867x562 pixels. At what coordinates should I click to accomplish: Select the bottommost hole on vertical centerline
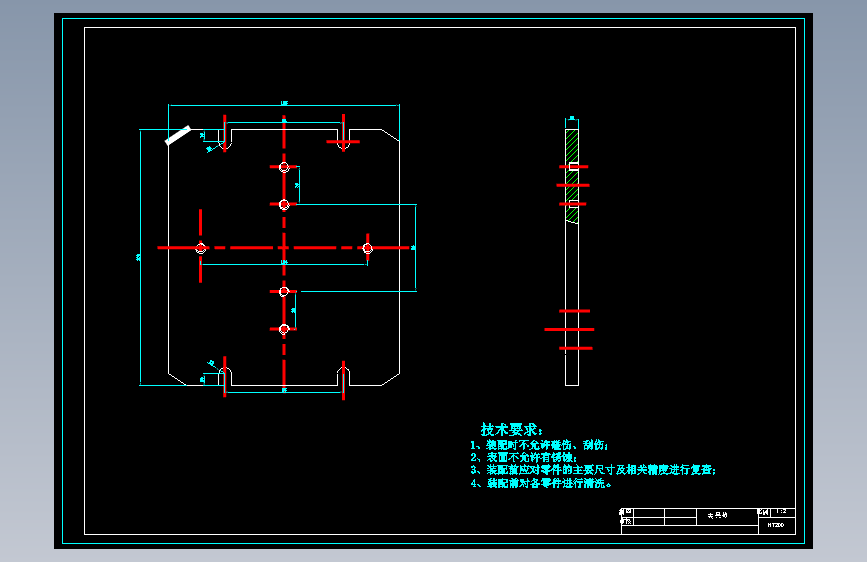point(284,330)
